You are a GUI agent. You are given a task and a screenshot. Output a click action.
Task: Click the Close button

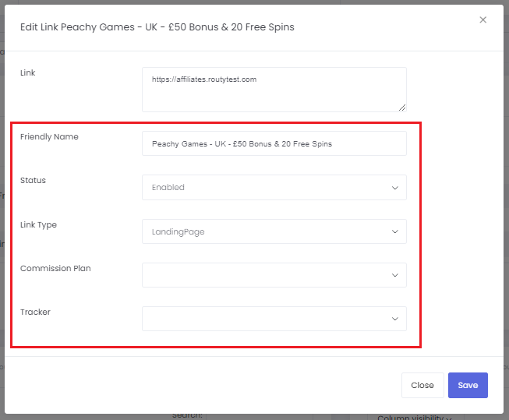pyautogui.click(x=422, y=385)
